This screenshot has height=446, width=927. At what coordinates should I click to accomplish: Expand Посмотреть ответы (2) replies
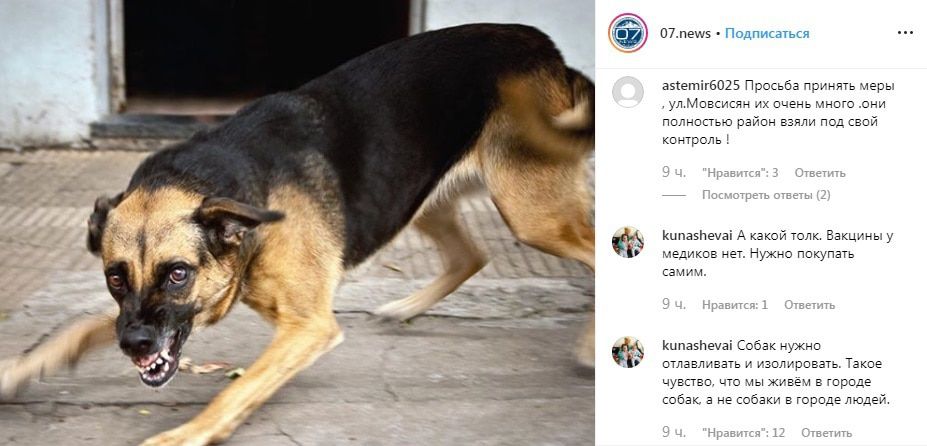(766, 195)
